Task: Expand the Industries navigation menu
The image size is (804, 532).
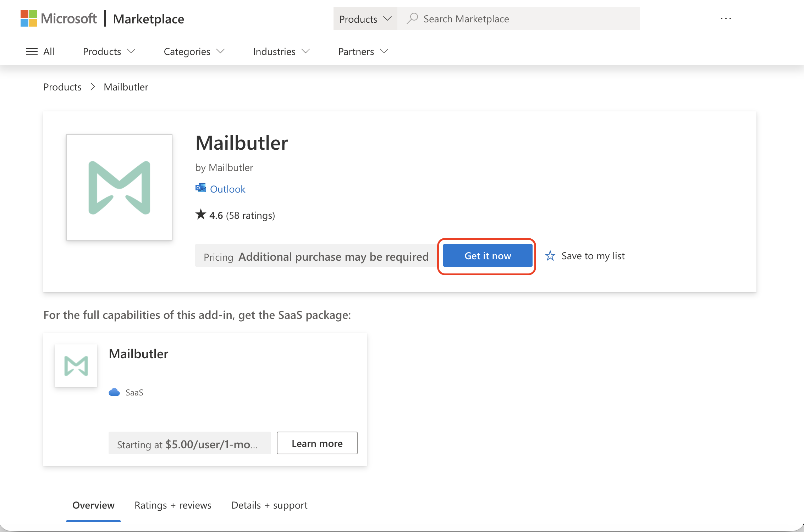Action: [x=281, y=51]
